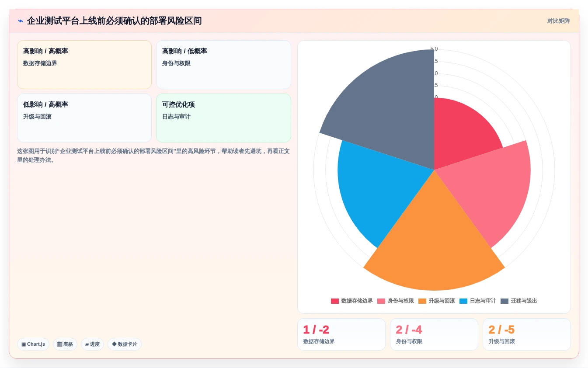Click the Chart.js tag chip

[x=33, y=344]
